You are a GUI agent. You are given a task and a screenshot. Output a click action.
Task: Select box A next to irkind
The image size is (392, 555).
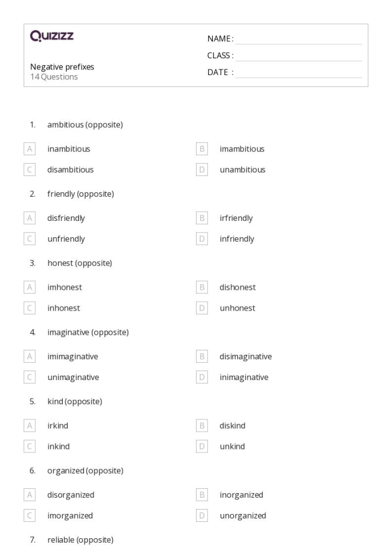pyautogui.click(x=29, y=425)
